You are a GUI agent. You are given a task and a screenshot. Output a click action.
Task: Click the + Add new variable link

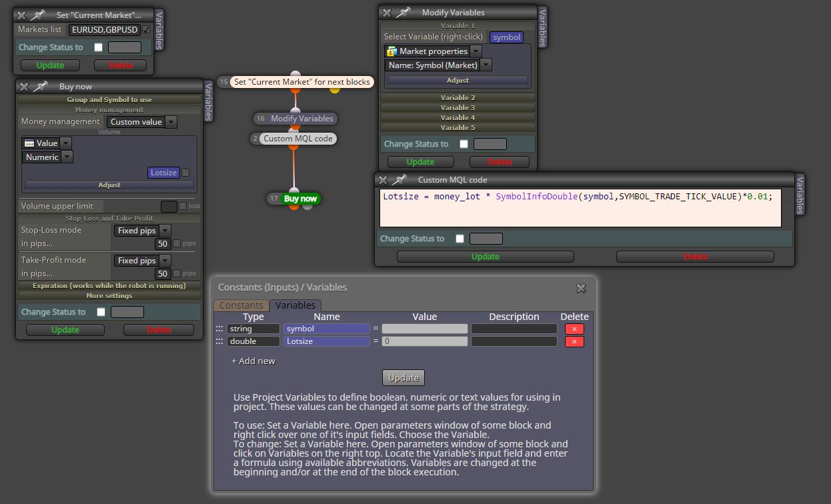click(253, 361)
